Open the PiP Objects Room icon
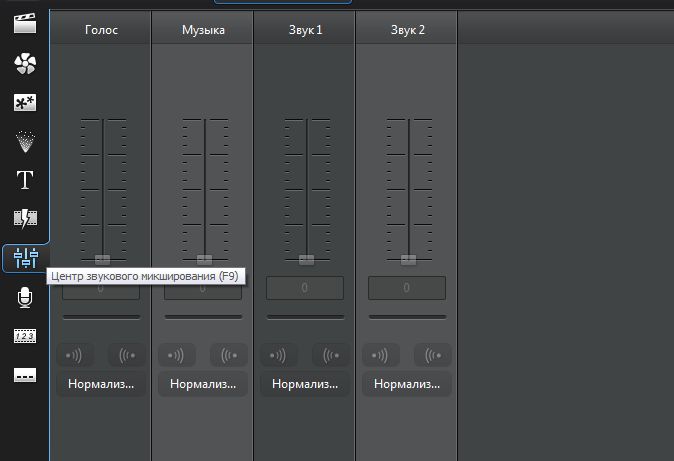The height and width of the screenshot is (461, 674). pyautogui.click(x=25, y=103)
